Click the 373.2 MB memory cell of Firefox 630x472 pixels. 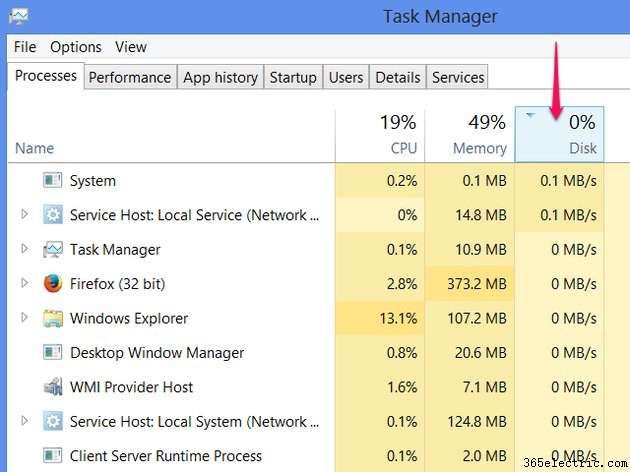point(470,284)
